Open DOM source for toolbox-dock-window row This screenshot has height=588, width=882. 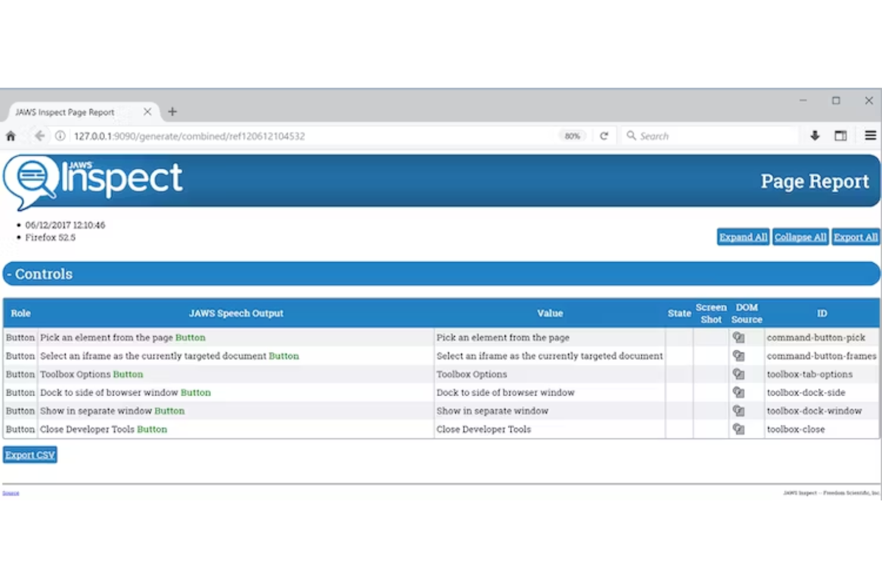tap(738, 411)
